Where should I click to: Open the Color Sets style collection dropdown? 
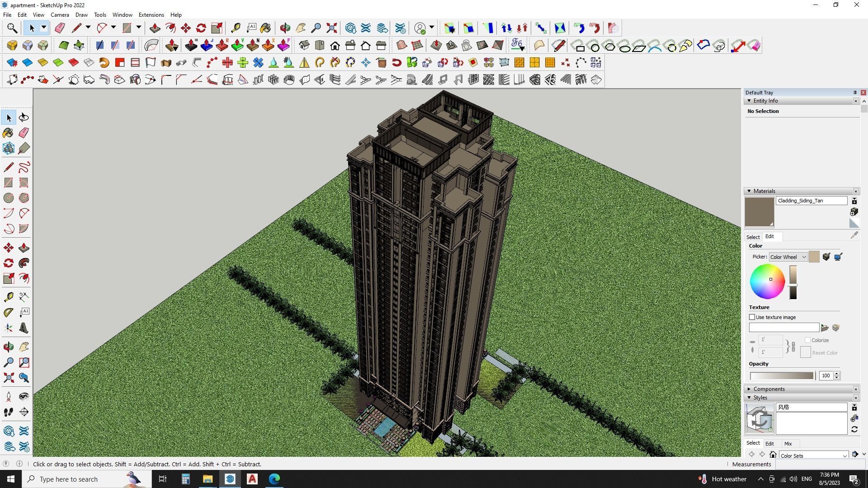click(813, 455)
